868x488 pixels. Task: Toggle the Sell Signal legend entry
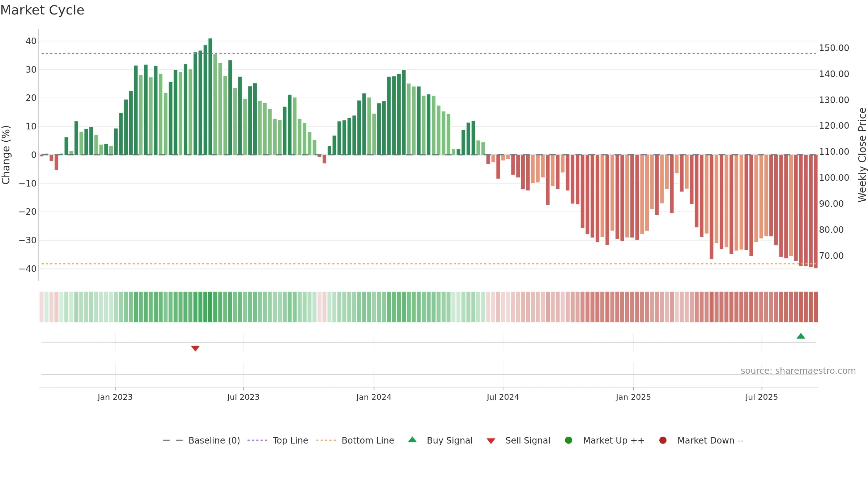[x=518, y=440]
